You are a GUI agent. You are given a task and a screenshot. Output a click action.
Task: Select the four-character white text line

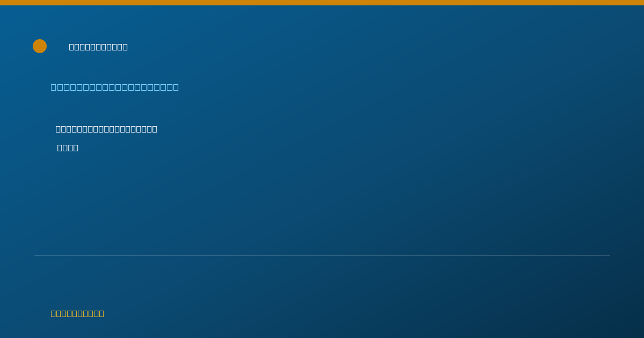(68, 148)
